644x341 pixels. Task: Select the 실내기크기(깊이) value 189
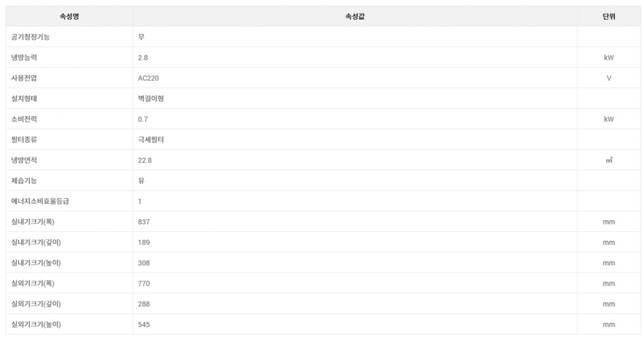[144, 242]
